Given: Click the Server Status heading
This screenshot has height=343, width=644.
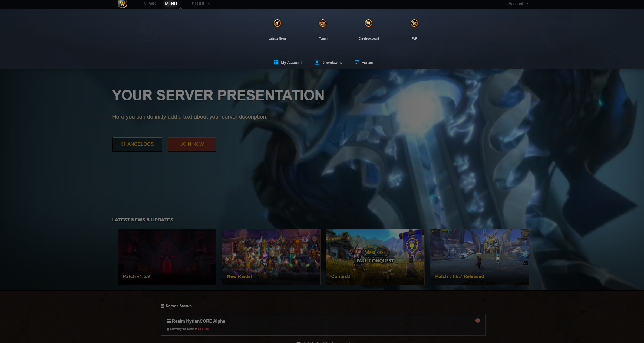Looking at the screenshot, I should [179, 306].
